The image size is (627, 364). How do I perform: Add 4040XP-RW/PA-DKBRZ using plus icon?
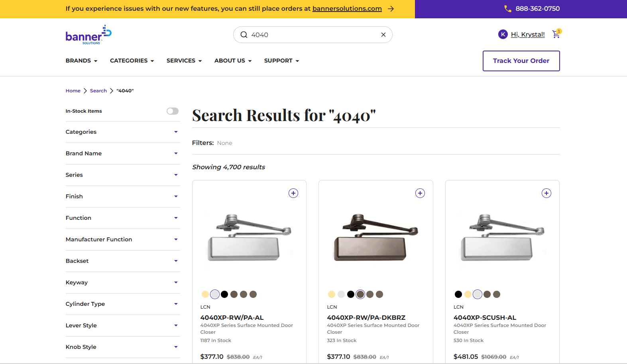(x=420, y=193)
